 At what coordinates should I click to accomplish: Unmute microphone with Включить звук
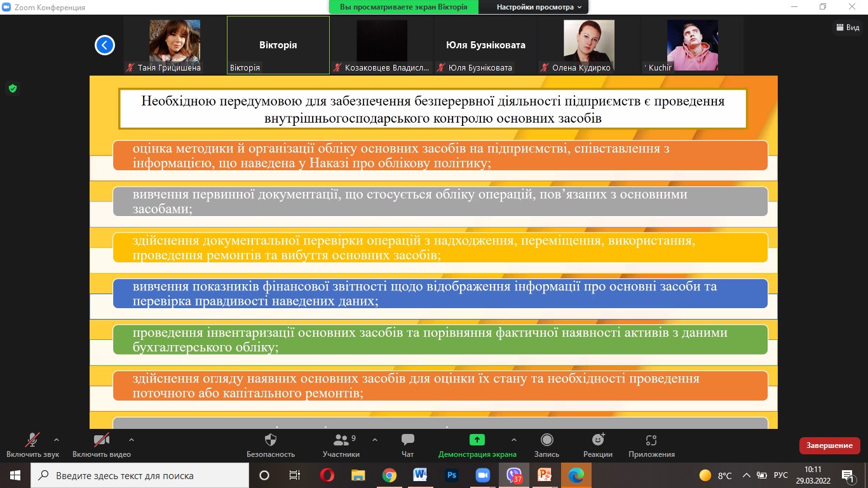pos(32,440)
